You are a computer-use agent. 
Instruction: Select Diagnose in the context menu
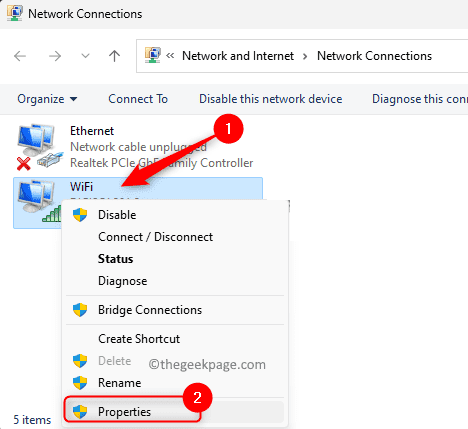click(x=122, y=281)
